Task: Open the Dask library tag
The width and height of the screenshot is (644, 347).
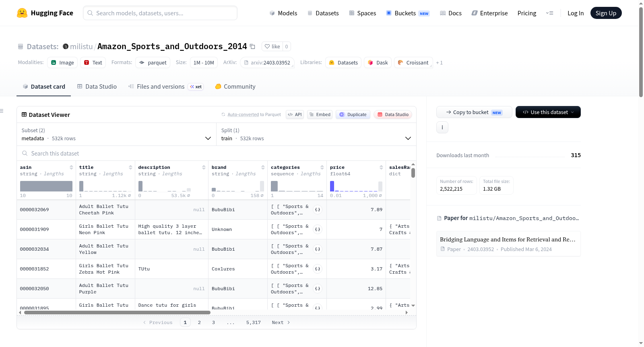Action: (378, 62)
